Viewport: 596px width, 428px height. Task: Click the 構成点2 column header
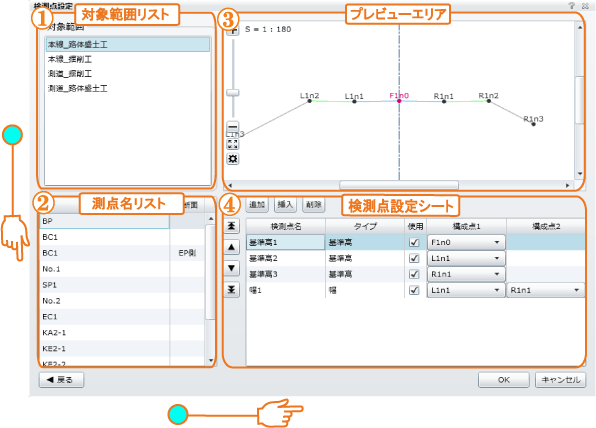(546, 226)
